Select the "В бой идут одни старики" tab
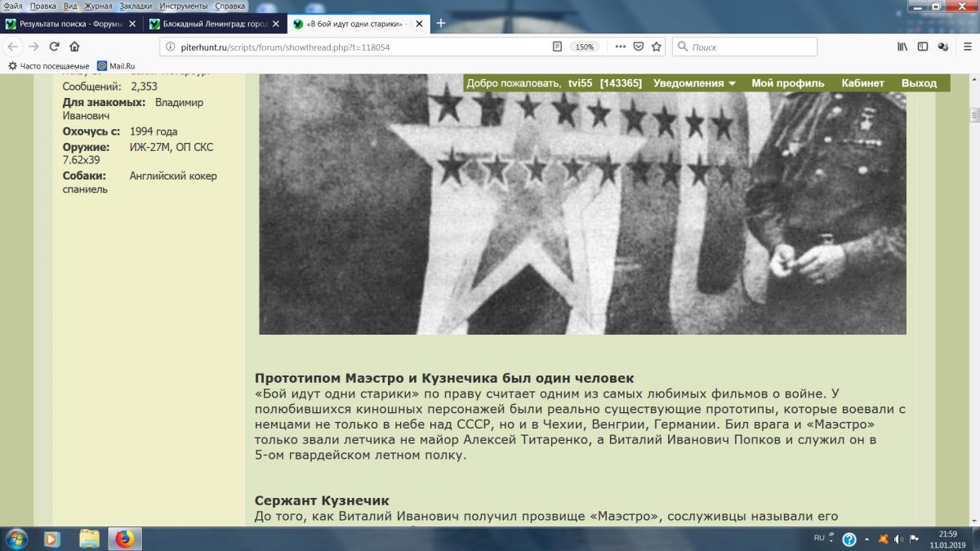Screen dimensions: 980x551 point(359,23)
